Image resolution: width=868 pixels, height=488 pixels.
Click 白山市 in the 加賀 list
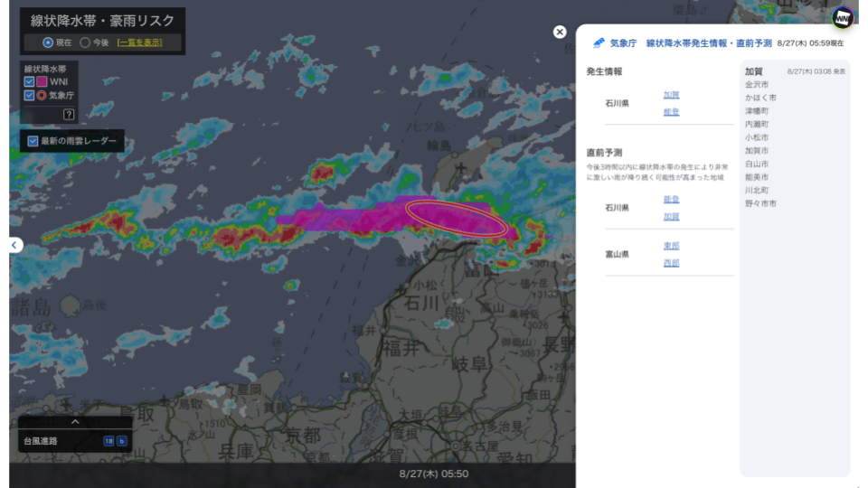pos(756,164)
